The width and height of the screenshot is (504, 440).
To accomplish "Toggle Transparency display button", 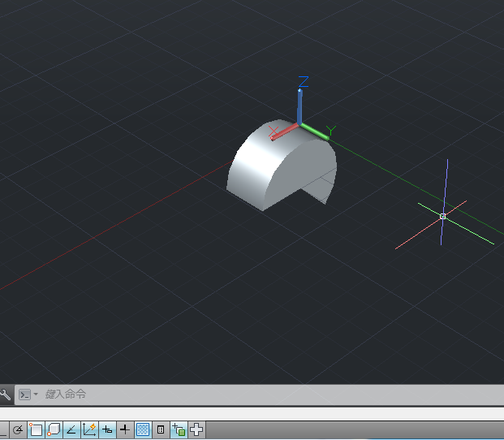I will 143,429.
